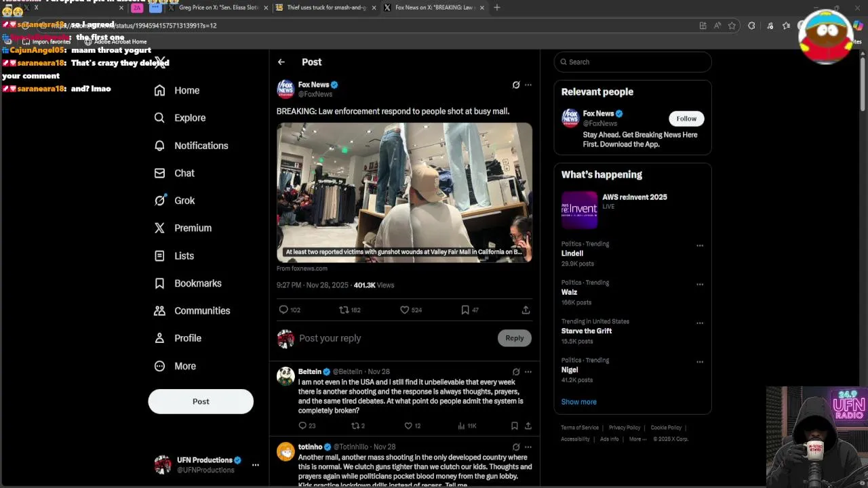Open the AWS re:Invent 2025 live event
Image resolution: width=868 pixels, height=488 pixels.
click(633, 211)
